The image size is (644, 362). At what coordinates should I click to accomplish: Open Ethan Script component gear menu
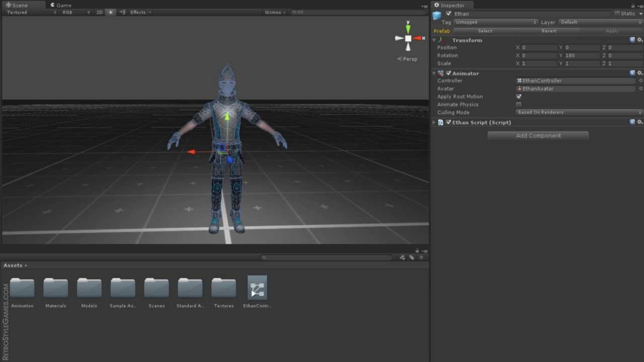pyautogui.click(x=640, y=122)
